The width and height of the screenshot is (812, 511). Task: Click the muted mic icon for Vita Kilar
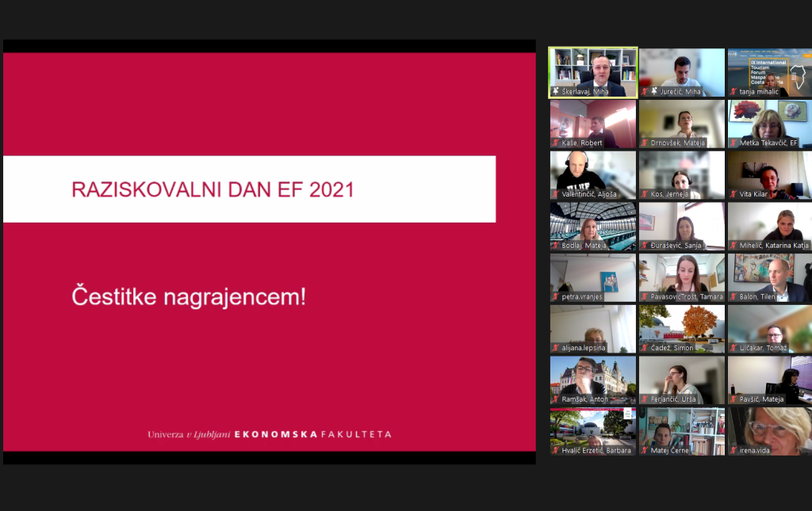[x=733, y=194]
